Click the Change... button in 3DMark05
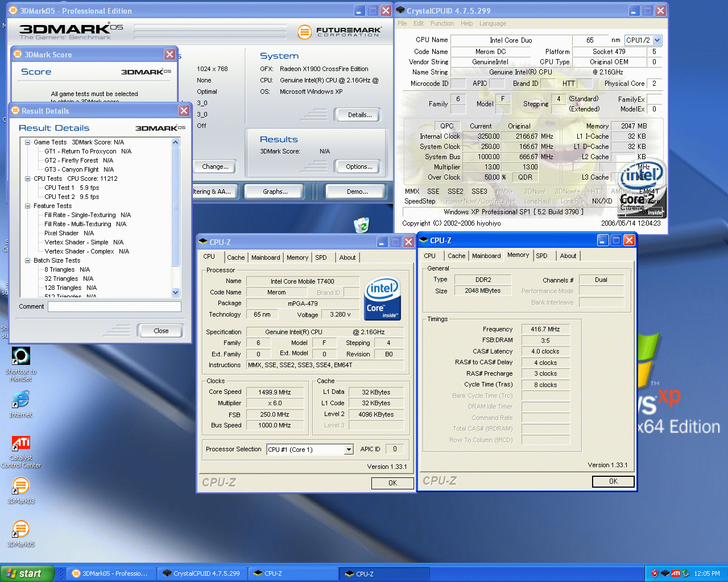728x582 pixels. click(x=215, y=167)
